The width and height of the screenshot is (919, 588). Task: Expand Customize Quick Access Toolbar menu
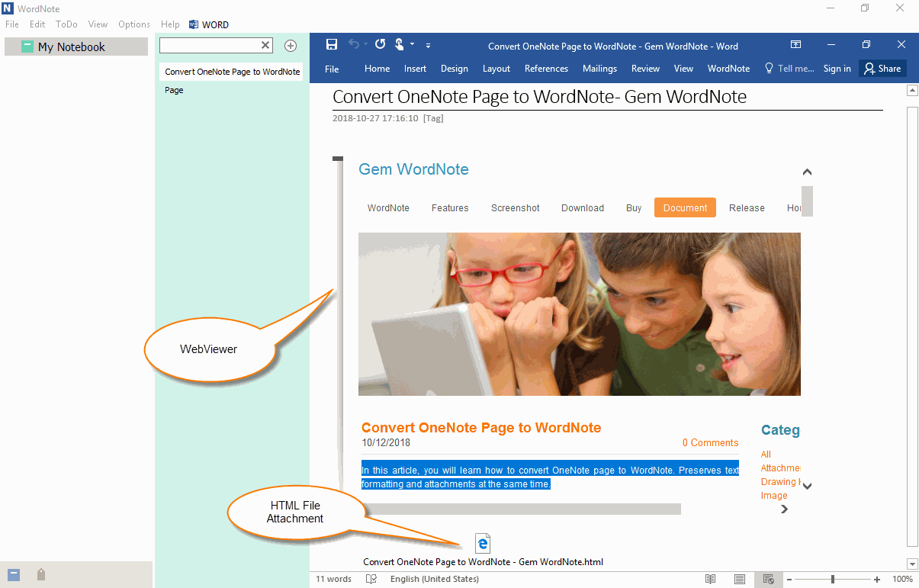tap(428, 46)
